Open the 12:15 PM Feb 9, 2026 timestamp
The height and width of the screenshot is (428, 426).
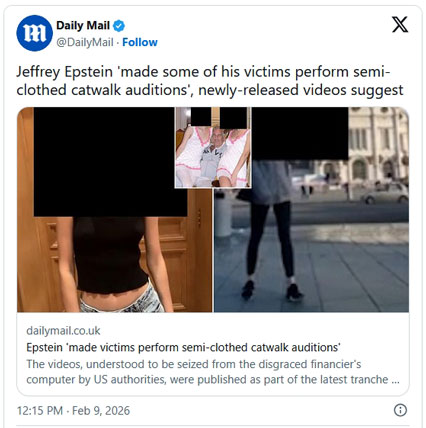73,410
